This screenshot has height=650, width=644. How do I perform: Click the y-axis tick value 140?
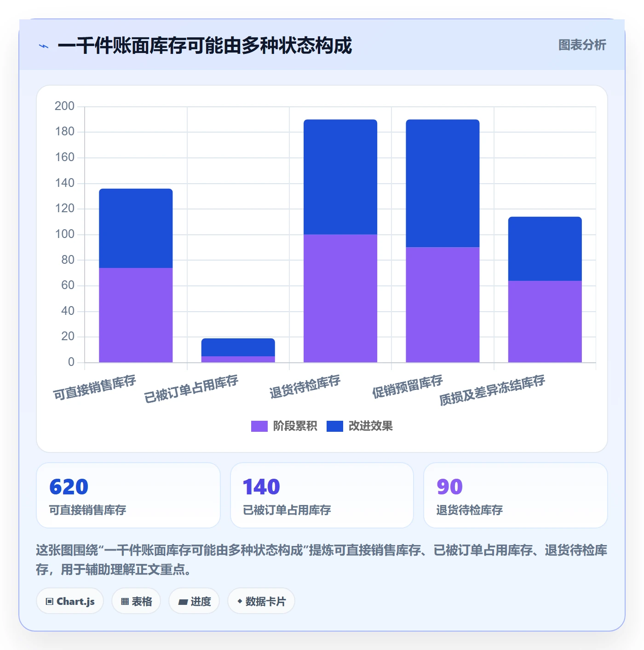[64, 183]
